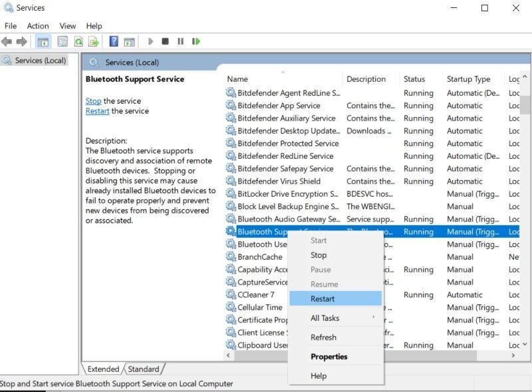Click the gear icon of BitLocker Drive Encryption
The width and height of the screenshot is (532, 392).
(231, 193)
